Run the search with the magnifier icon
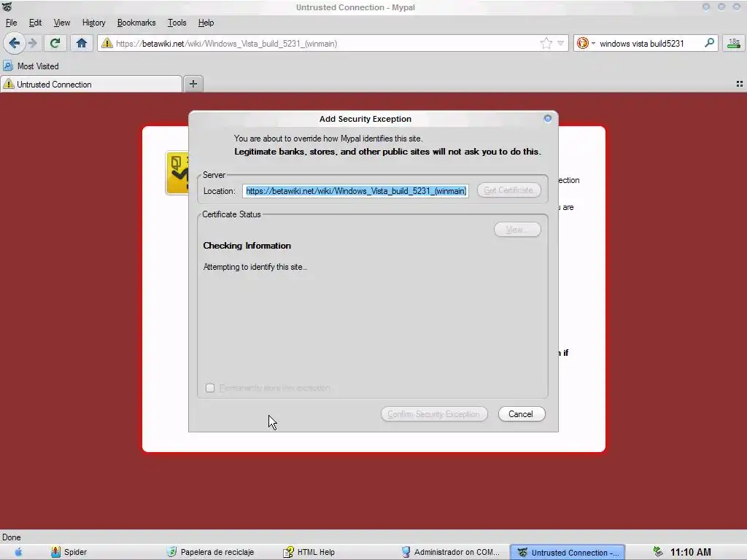 click(709, 43)
